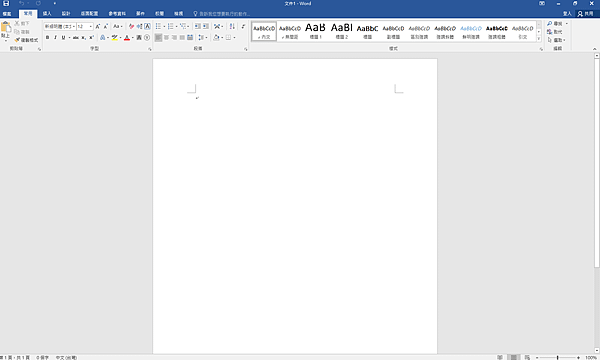
Task: Toggle Strikethrough formatting
Action: [x=75, y=37]
